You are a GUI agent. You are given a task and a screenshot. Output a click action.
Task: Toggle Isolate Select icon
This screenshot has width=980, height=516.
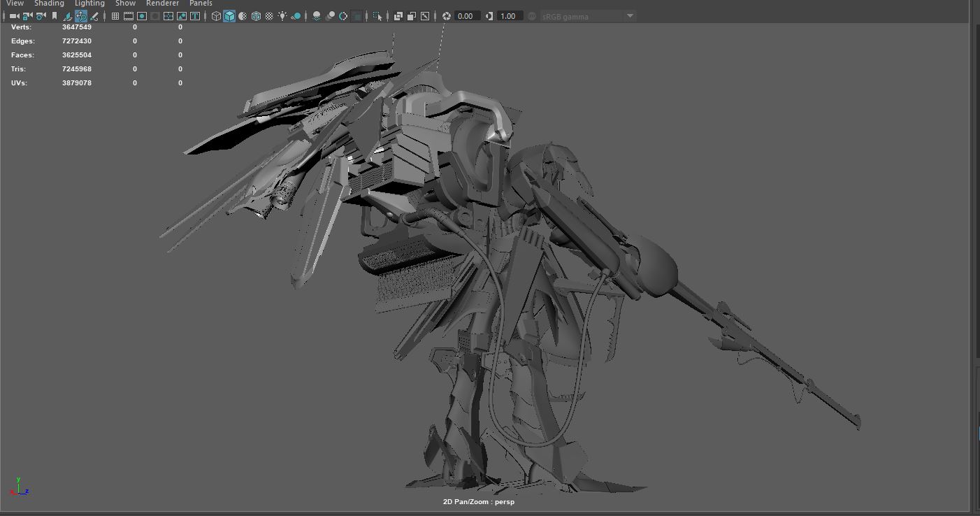[x=377, y=16]
